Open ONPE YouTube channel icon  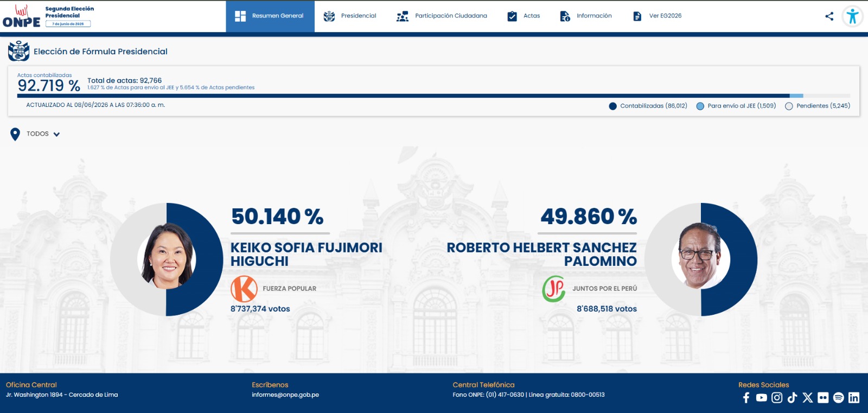[x=762, y=398]
